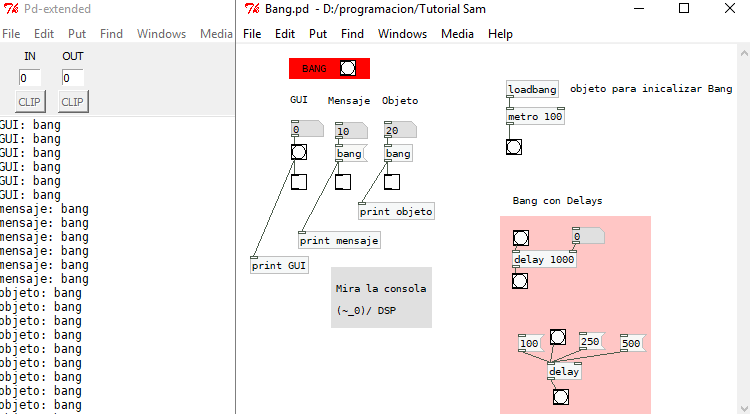Click the Objeto column label comment
The width and height of the screenshot is (750, 414).
(x=400, y=101)
